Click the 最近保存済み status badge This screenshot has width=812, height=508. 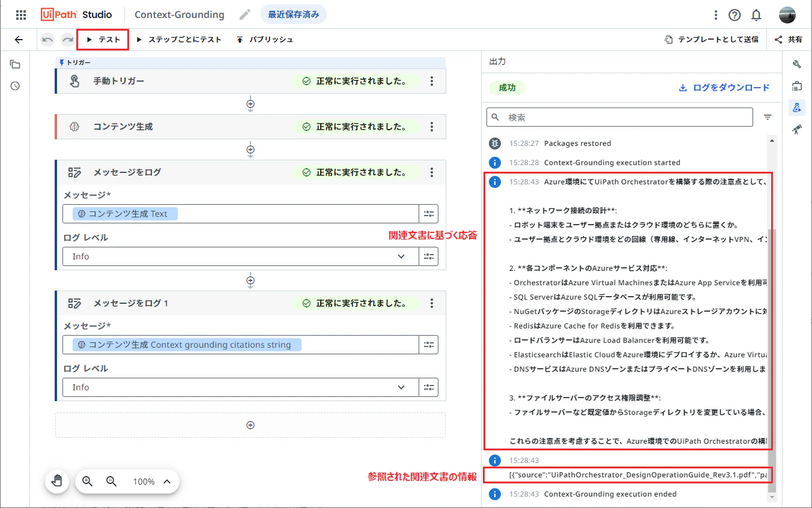294,14
